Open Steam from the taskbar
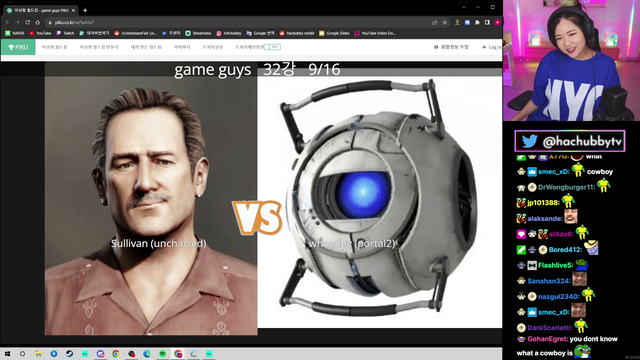 click(69, 354)
